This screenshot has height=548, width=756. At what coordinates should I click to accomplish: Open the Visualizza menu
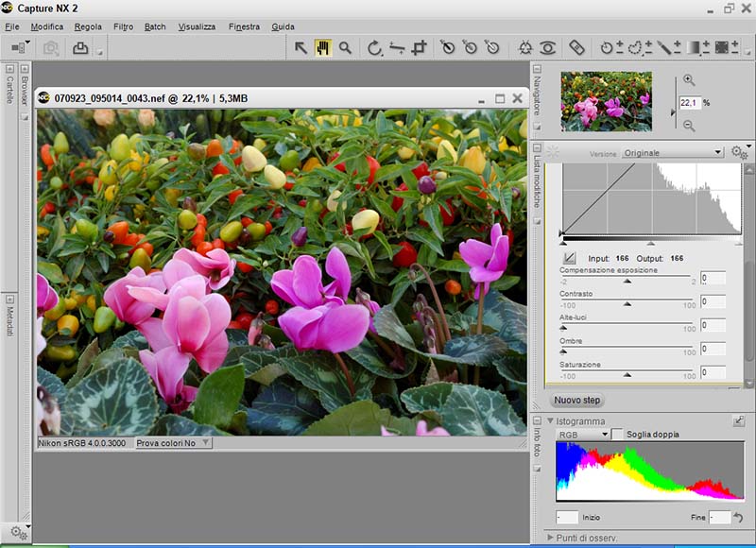[197, 26]
